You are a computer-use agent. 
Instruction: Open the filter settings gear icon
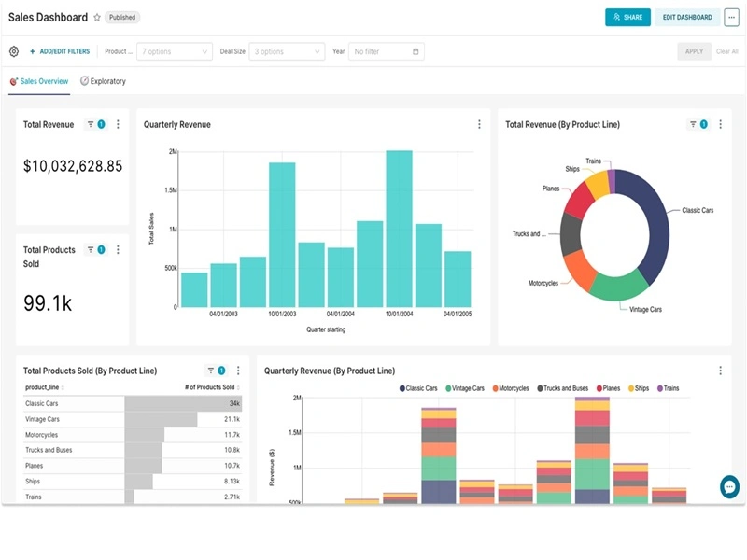click(x=14, y=51)
